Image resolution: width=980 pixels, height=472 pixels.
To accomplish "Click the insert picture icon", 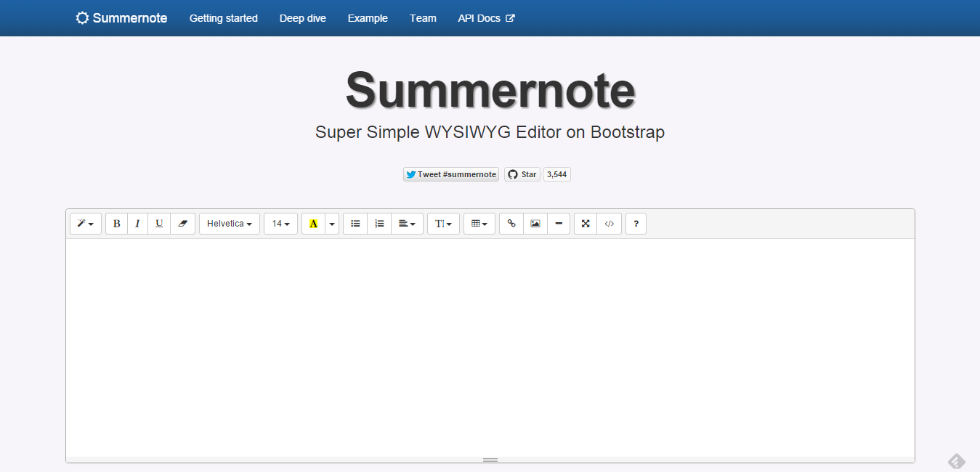I will (535, 224).
